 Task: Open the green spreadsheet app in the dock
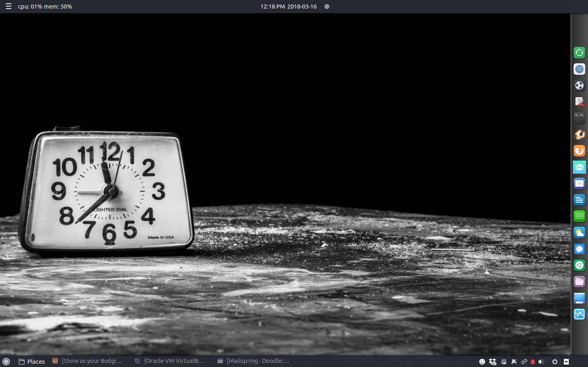579,216
